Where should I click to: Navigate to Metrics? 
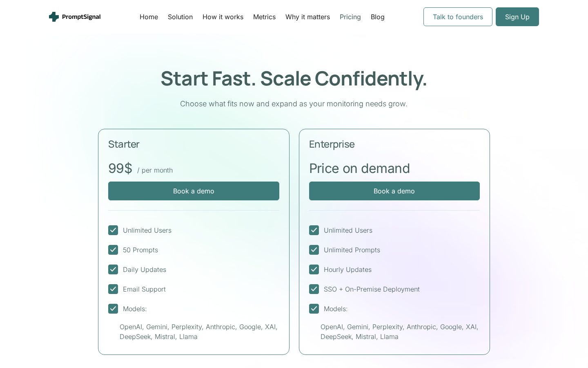(264, 17)
